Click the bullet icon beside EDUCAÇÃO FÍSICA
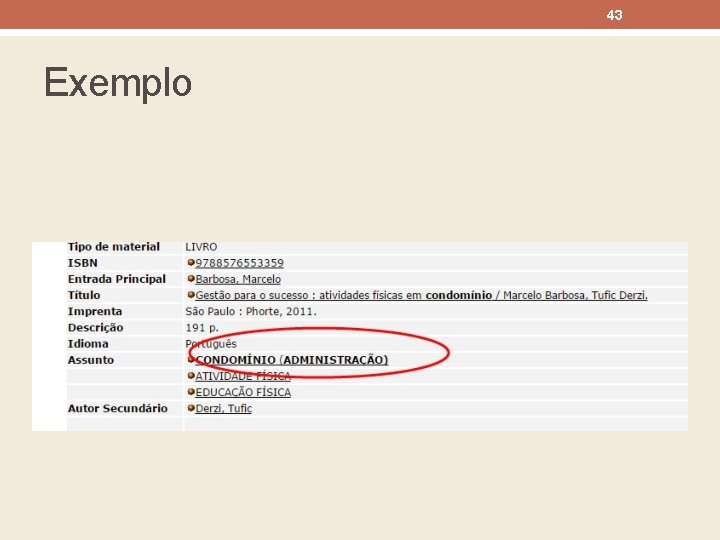 click(191, 392)
